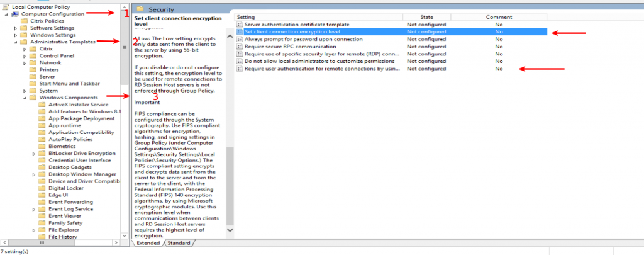Image resolution: width=644 pixels, height=255 pixels.
Task: Expand the BitLocker Drive Encryption node
Action: (34, 154)
